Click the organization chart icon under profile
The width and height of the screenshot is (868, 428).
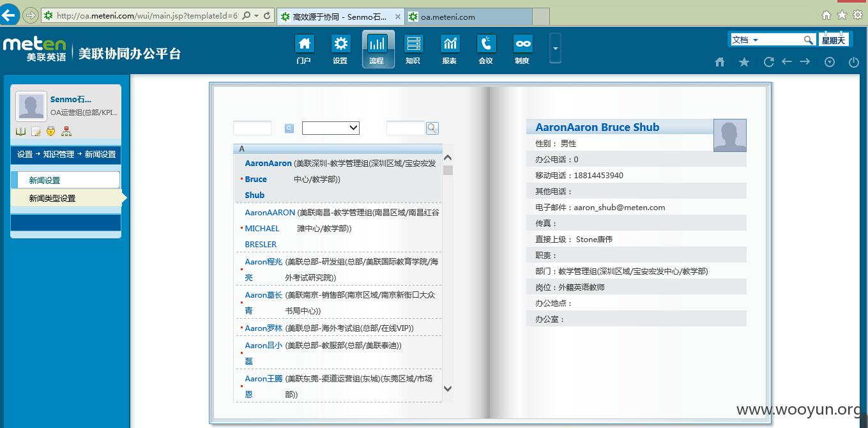(66, 132)
